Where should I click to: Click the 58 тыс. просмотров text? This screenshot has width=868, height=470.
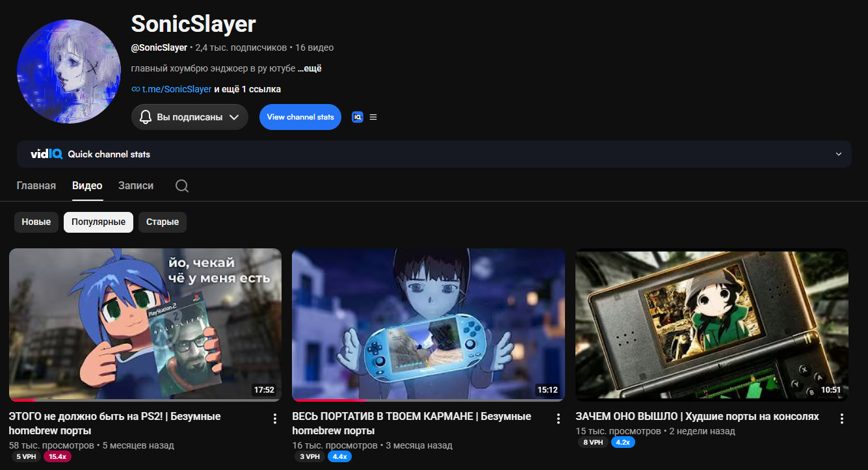coord(51,445)
